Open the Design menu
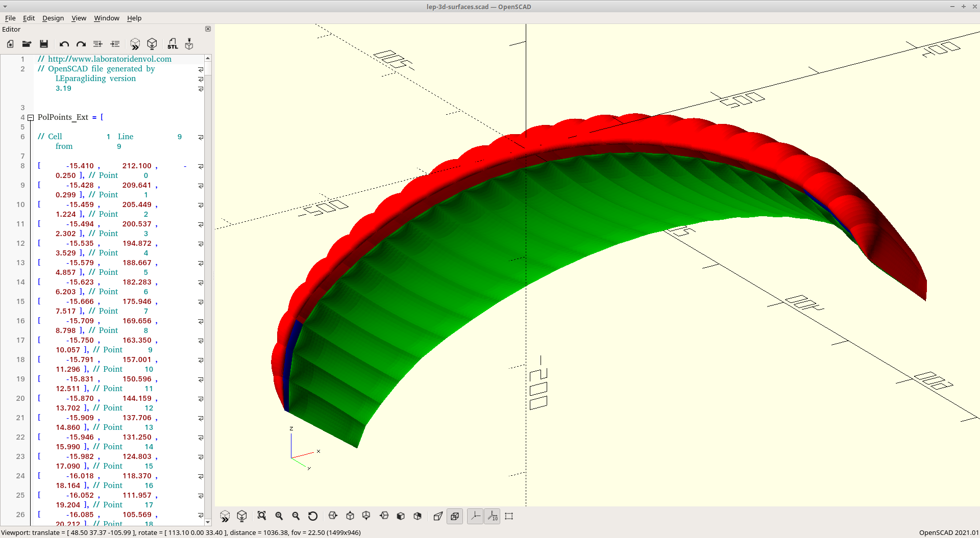Screen dimensions: 980x538 [x=53, y=18]
